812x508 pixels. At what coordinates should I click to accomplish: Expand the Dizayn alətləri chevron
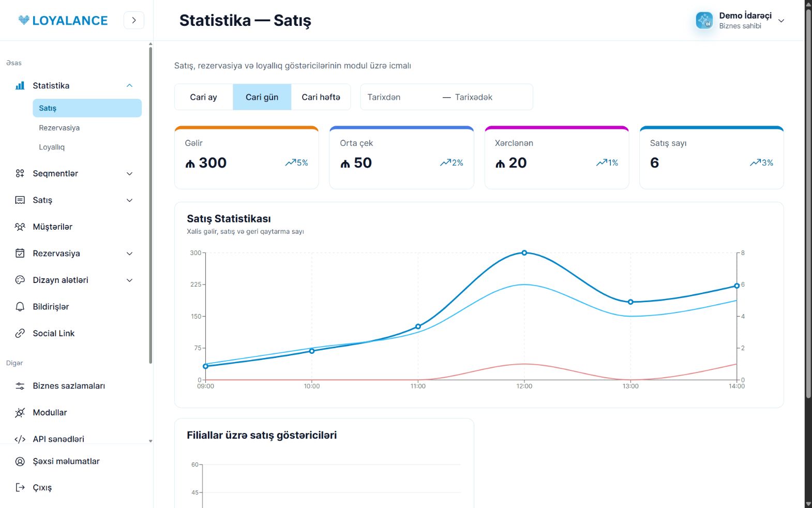click(129, 280)
